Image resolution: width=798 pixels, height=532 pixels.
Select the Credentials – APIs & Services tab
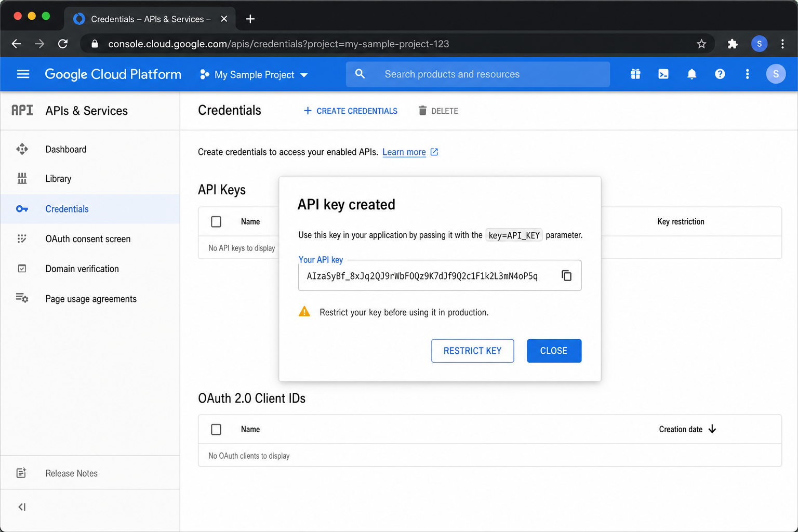pos(150,19)
